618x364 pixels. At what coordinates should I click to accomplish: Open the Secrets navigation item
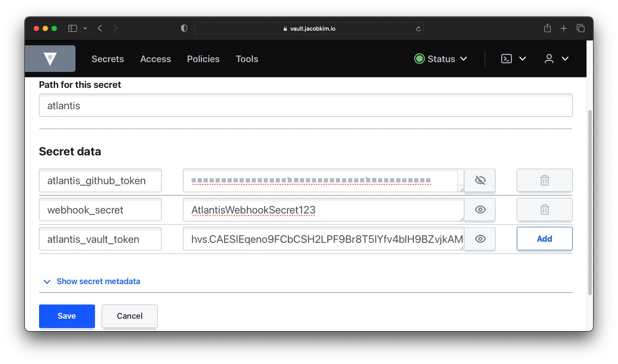click(107, 59)
